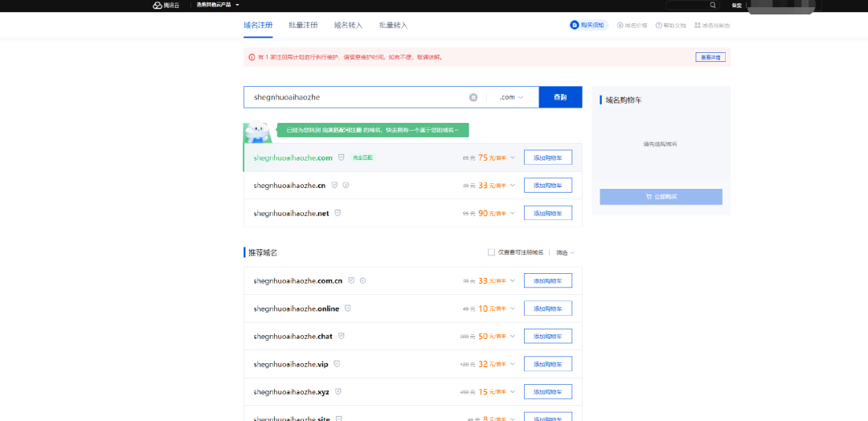Click the second shield icon in the .com.cn row
Image resolution: width=868 pixels, height=421 pixels.
tap(362, 280)
